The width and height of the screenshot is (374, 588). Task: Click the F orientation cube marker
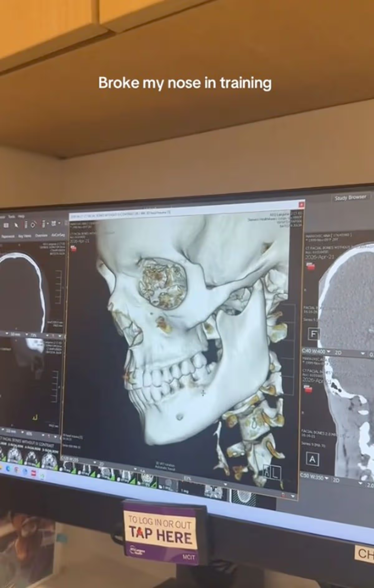[x=313, y=334]
